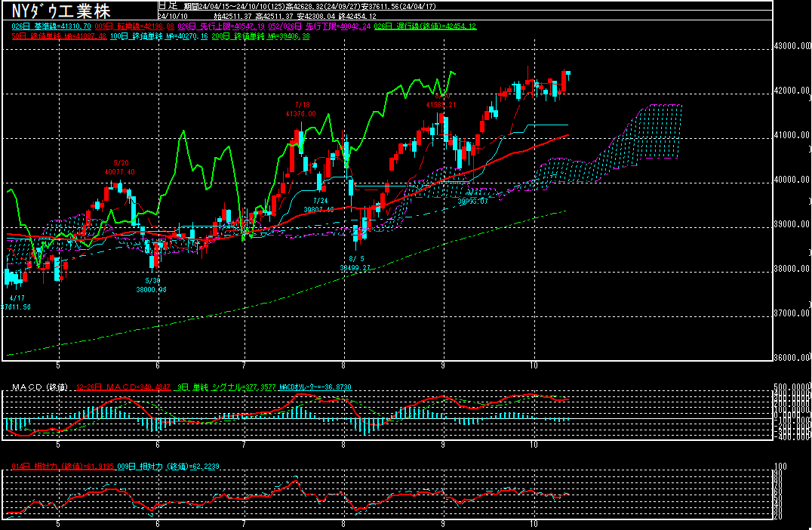The image size is (812, 530).
Task: Click month 7 on the main chart axis
Action: click(244, 365)
